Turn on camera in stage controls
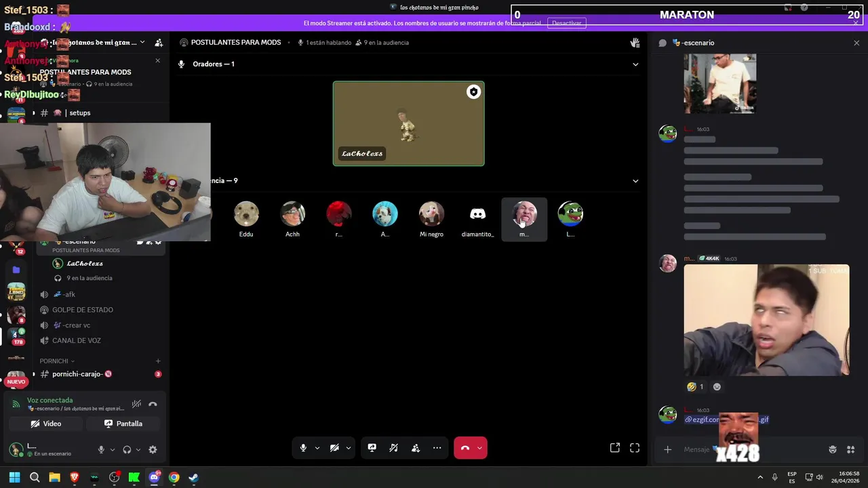 334,448
